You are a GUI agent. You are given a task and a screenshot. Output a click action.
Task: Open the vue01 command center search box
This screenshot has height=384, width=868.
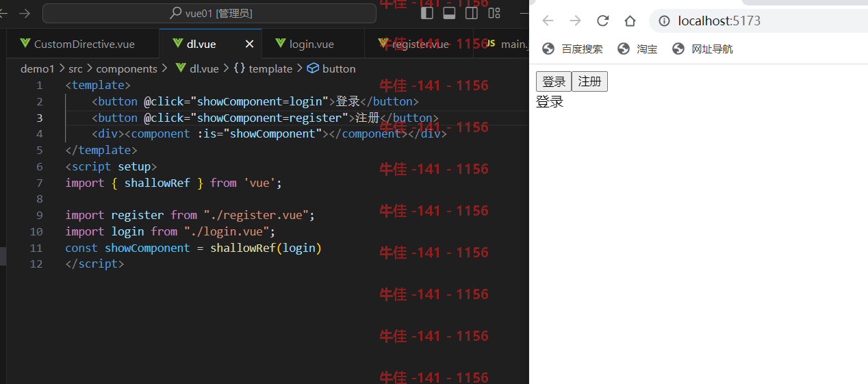click(209, 13)
